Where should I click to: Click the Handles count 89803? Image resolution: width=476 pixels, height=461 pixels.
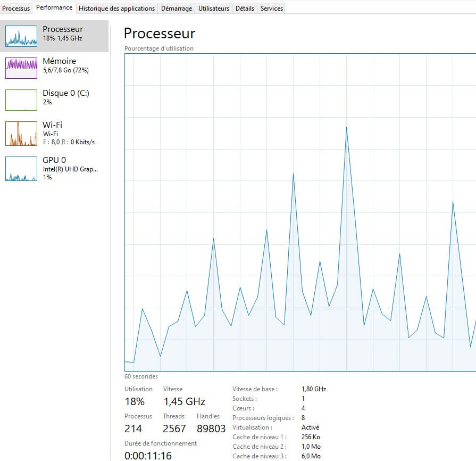click(x=211, y=429)
